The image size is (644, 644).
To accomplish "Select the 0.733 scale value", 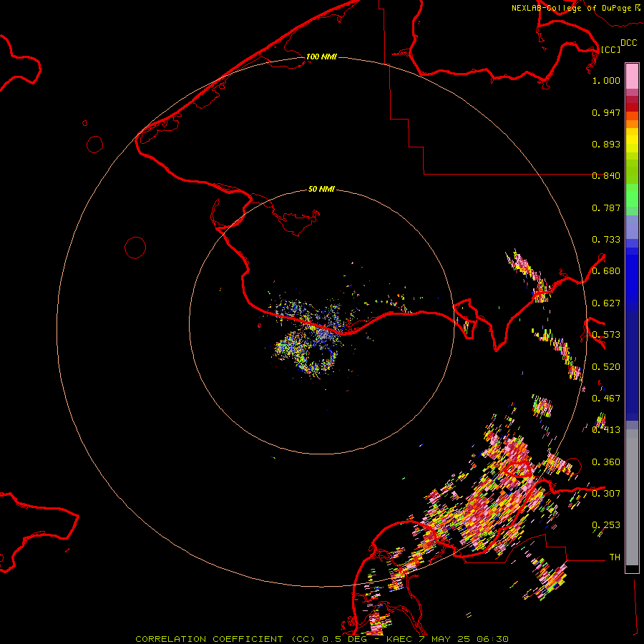I will [x=606, y=240].
